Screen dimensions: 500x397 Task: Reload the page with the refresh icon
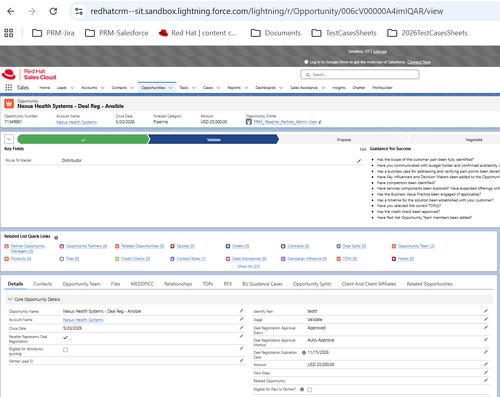[53, 11]
